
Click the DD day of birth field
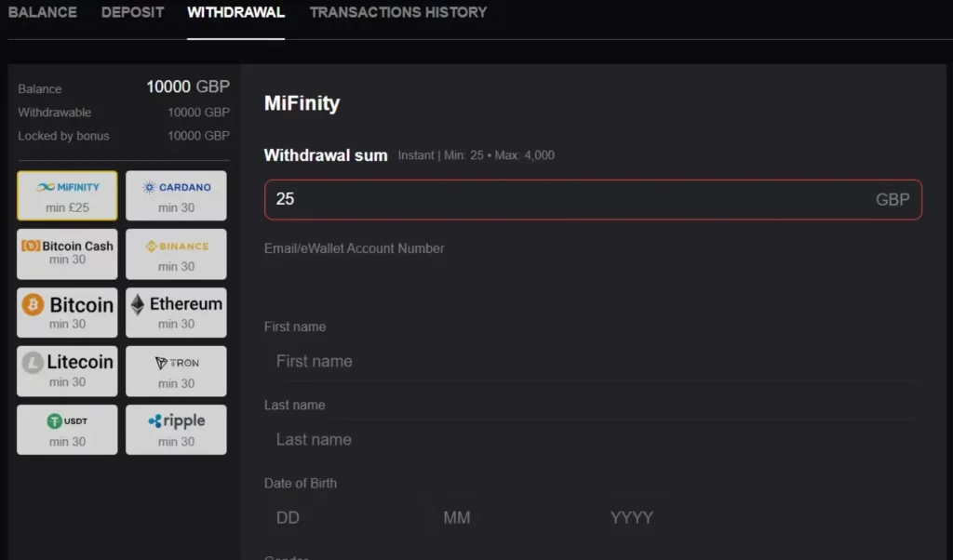342,517
